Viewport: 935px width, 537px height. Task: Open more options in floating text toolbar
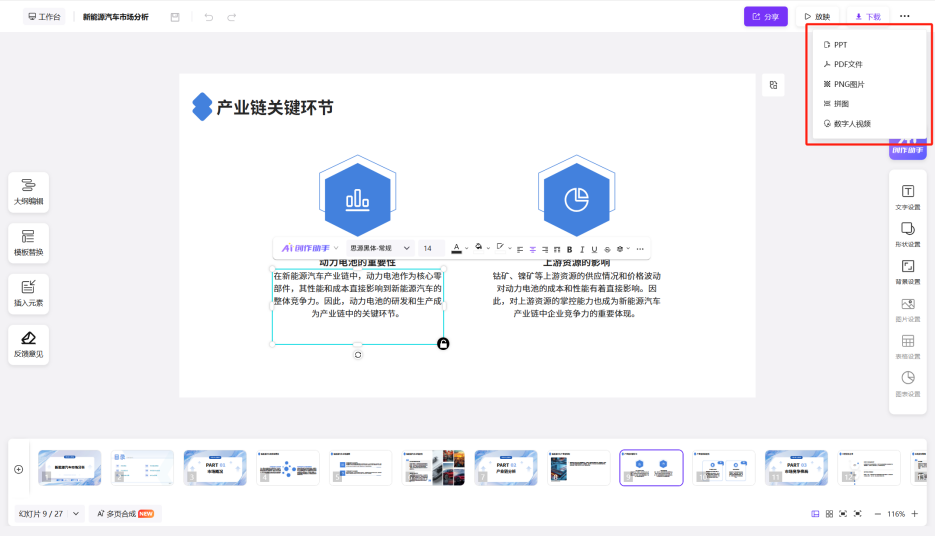pos(640,249)
